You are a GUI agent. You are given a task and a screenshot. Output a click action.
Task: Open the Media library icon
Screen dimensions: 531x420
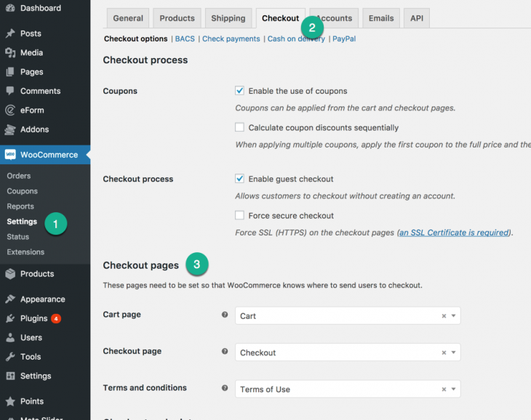click(x=10, y=52)
